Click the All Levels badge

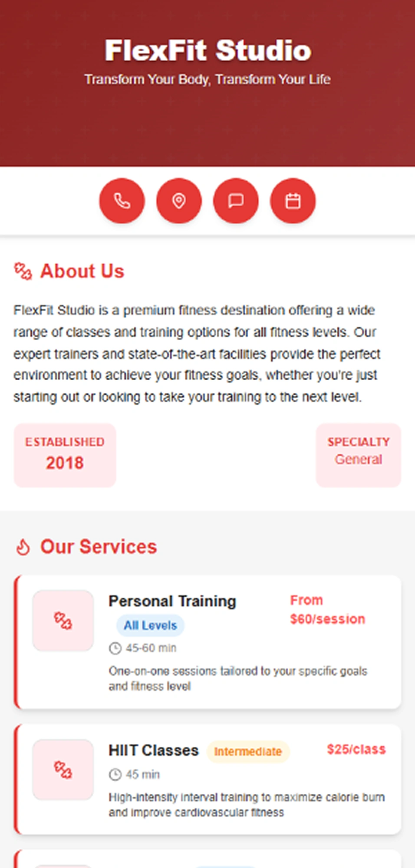[x=150, y=625]
